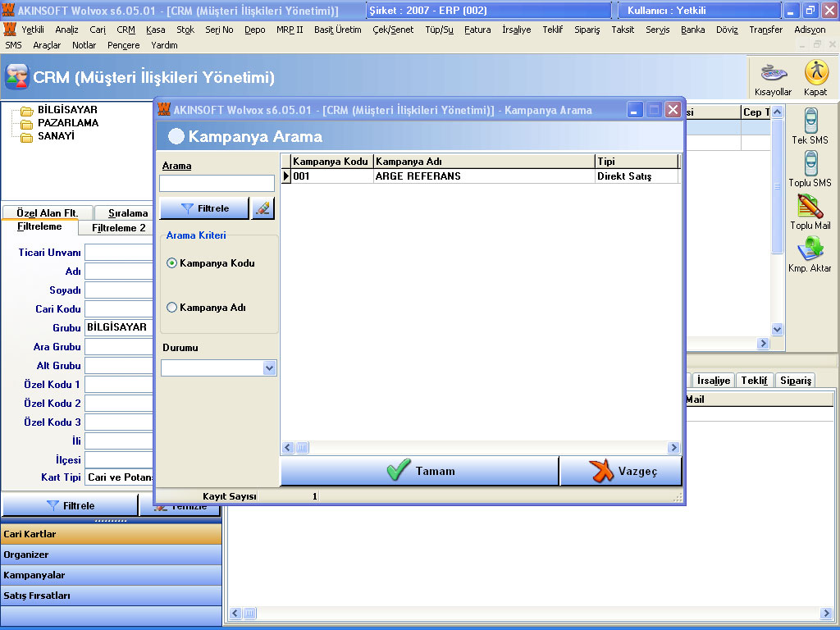Switch to the Özel Alan Flt. tab
Image resolution: width=840 pixels, height=630 pixels.
pos(47,212)
